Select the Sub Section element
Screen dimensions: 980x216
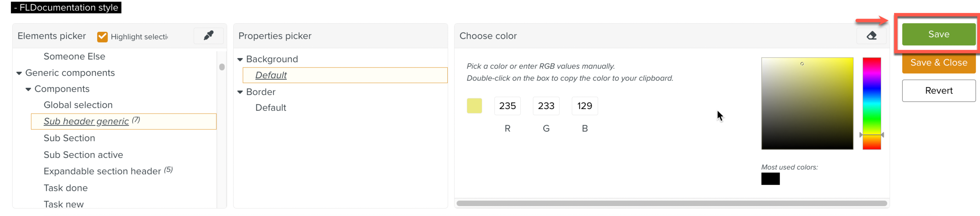[69, 138]
